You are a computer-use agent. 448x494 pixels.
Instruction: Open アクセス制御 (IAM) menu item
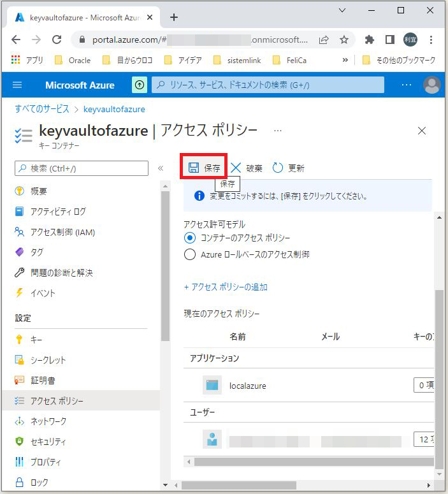62,232
